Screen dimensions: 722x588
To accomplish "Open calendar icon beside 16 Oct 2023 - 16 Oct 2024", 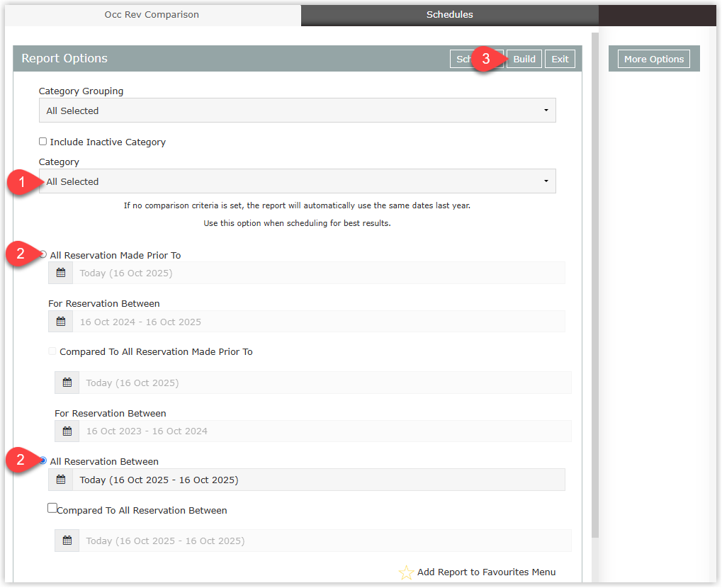I will 67,431.
